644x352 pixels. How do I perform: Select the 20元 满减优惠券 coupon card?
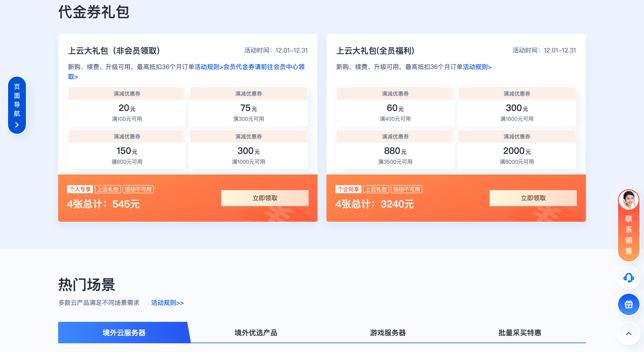[127, 106]
